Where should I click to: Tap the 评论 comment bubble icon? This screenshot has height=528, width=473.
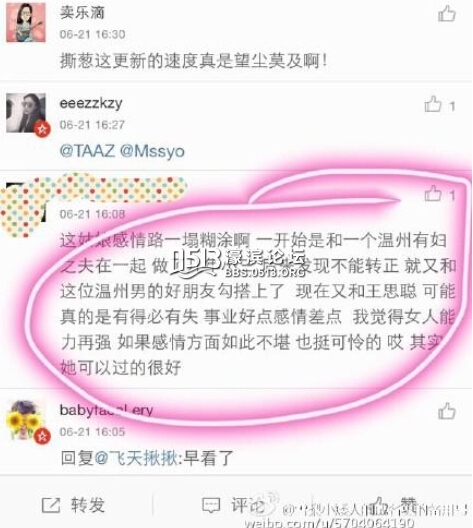[211, 506]
